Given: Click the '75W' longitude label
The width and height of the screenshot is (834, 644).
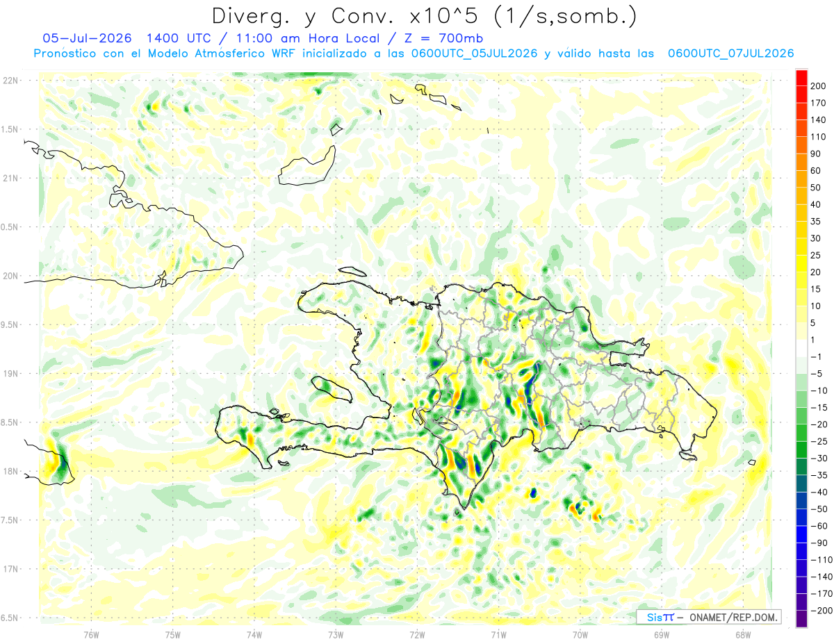Looking at the screenshot, I should click(x=173, y=634).
